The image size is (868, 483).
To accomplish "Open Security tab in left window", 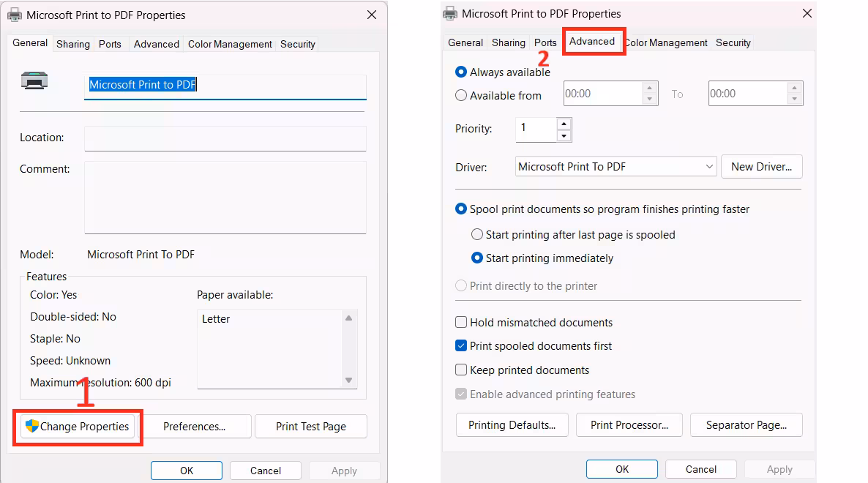I will click(x=298, y=44).
